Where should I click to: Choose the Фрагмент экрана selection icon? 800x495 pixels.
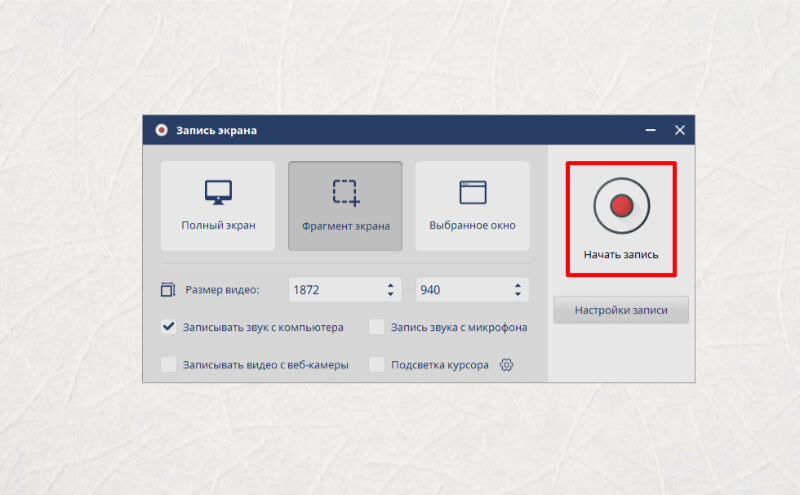(346, 192)
